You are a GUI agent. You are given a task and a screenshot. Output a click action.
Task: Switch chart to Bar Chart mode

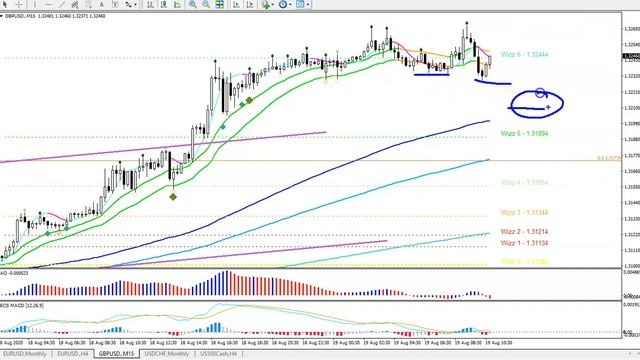click(x=150, y=4)
